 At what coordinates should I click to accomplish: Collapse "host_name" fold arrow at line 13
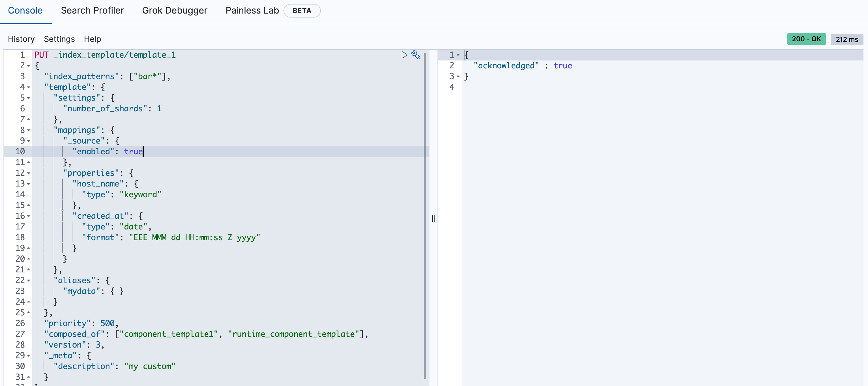pos(29,184)
